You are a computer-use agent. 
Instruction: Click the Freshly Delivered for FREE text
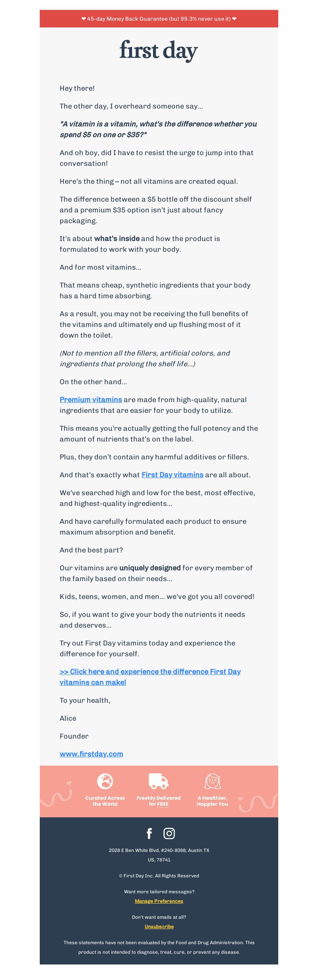[159, 801]
